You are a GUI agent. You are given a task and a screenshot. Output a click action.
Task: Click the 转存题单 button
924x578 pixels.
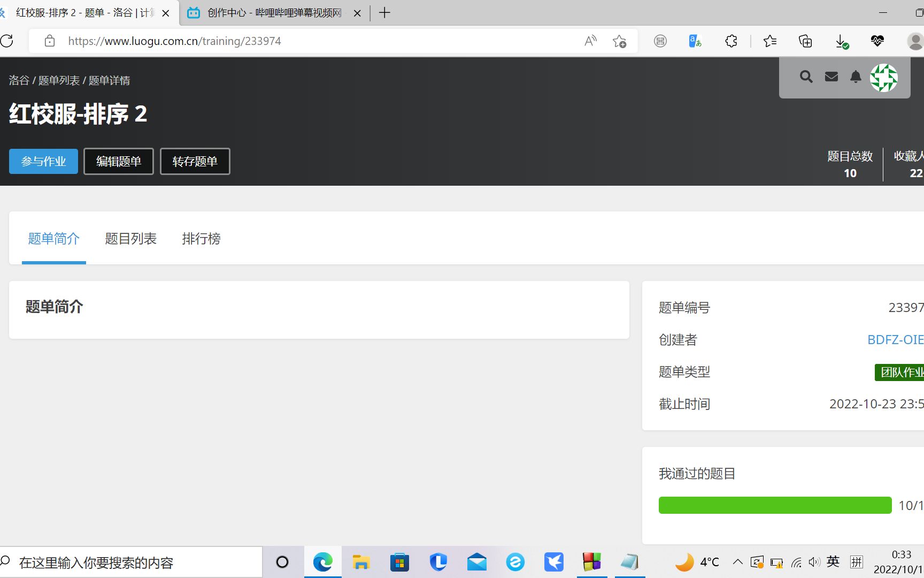tap(195, 161)
